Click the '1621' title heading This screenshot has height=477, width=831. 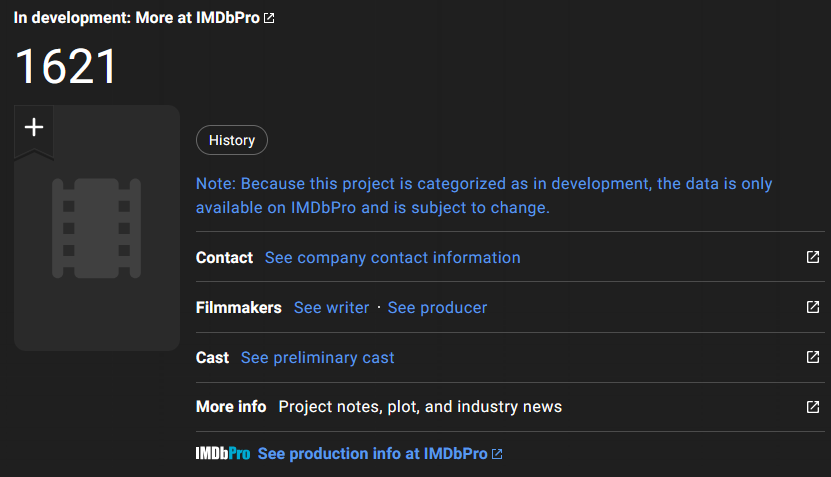click(66, 66)
